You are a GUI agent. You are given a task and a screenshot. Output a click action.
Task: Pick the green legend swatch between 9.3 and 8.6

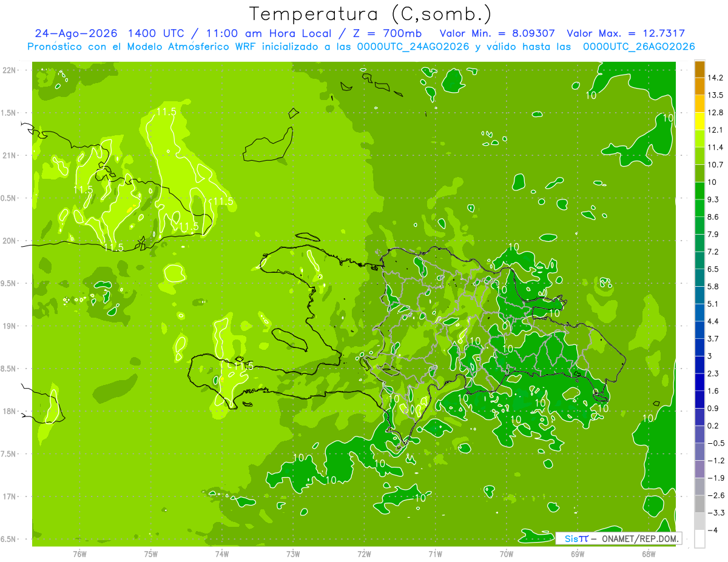tap(699, 208)
